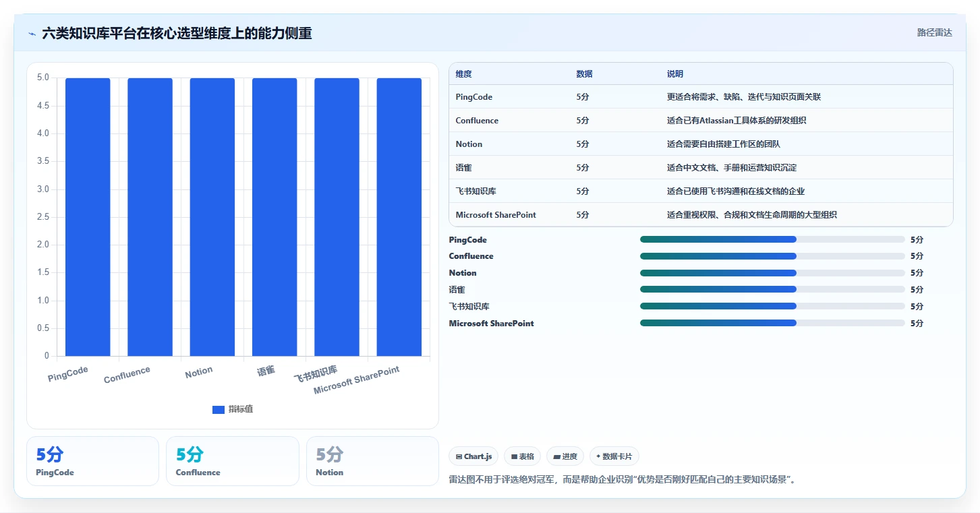This screenshot has width=980, height=513.
Task: Click the Notion progress bar
Action: tap(772, 273)
